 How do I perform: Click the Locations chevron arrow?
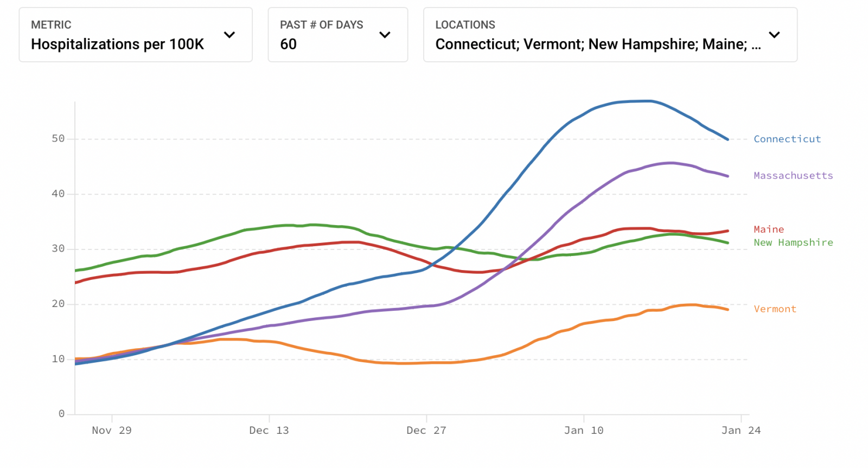pos(774,35)
